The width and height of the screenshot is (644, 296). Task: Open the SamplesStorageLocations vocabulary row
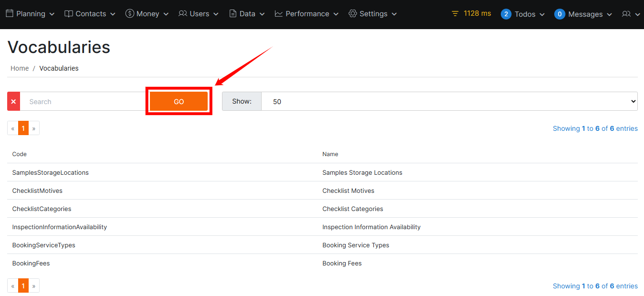tap(51, 172)
